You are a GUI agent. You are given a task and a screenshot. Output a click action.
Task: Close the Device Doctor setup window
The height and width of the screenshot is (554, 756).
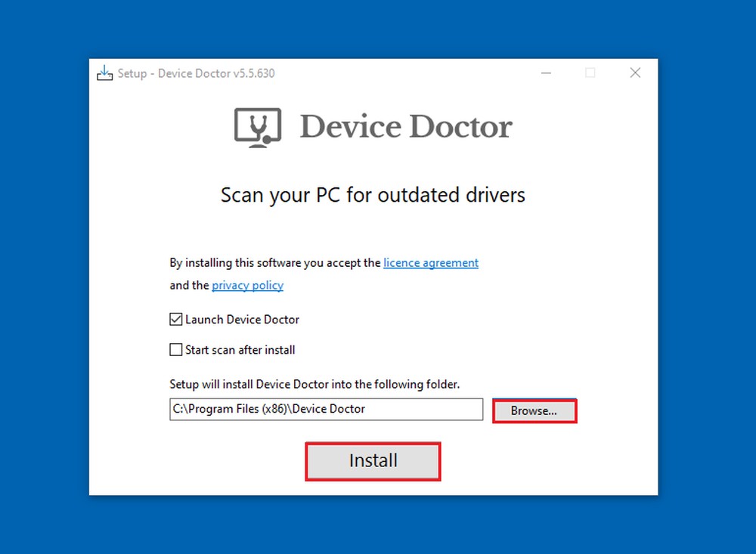click(635, 73)
